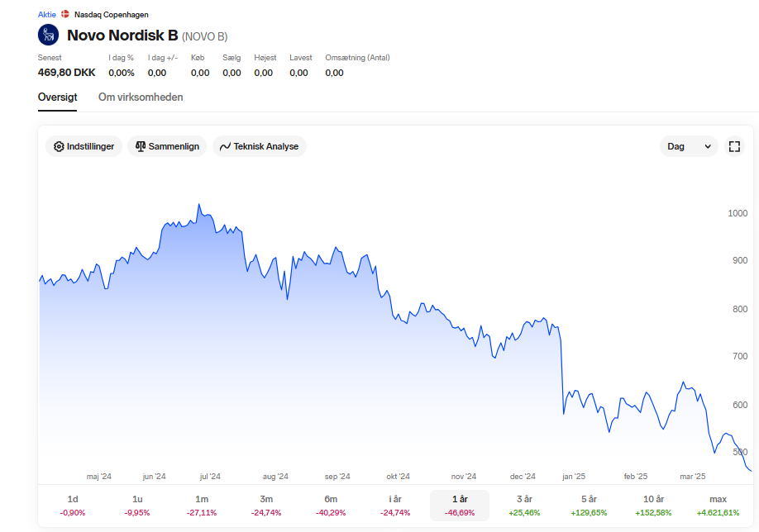Select the 3m time range
The width and height of the screenshot is (759, 532).
pyautogui.click(x=266, y=506)
